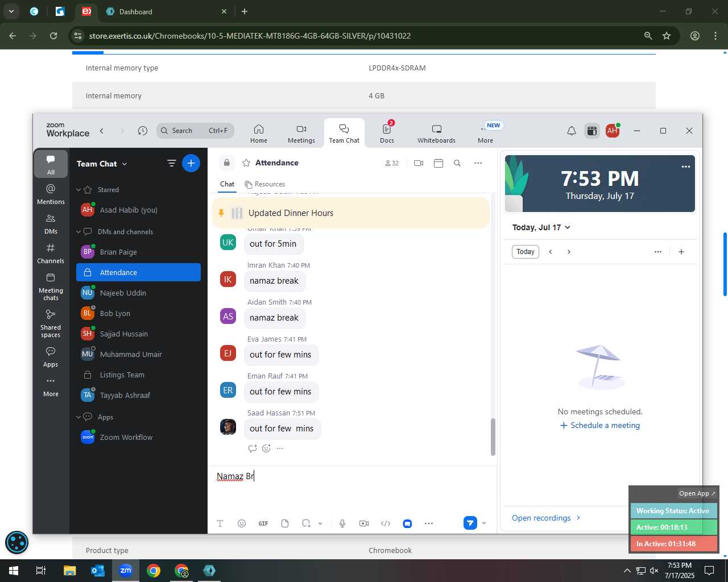This screenshot has width=728, height=582.
Task: Schedule a meeting via channel calendar icon
Action: [x=439, y=163]
